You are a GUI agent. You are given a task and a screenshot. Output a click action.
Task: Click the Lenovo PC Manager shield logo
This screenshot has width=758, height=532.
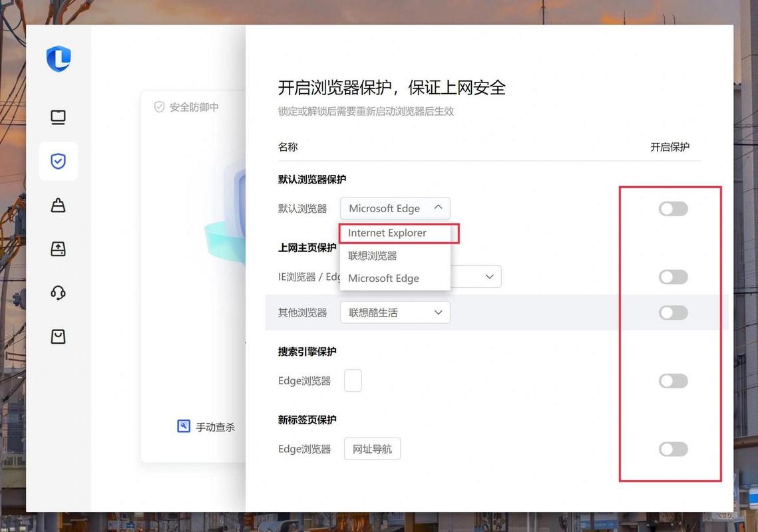(59, 59)
